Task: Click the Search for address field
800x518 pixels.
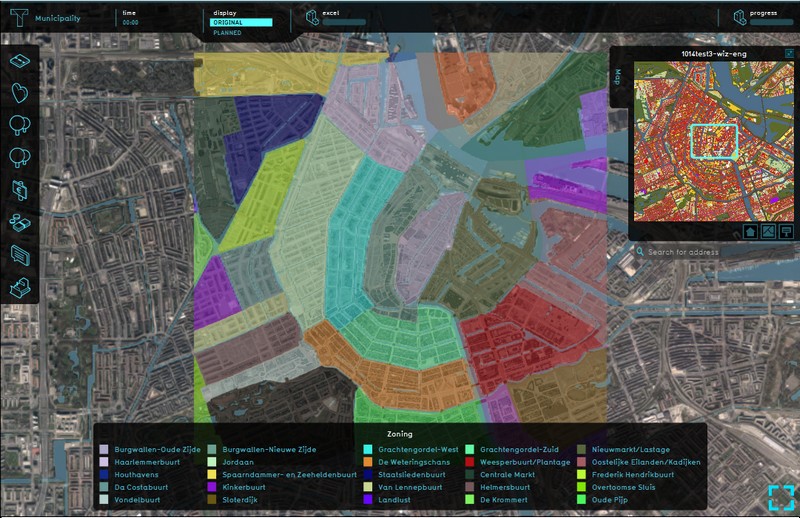Action: point(710,252)
